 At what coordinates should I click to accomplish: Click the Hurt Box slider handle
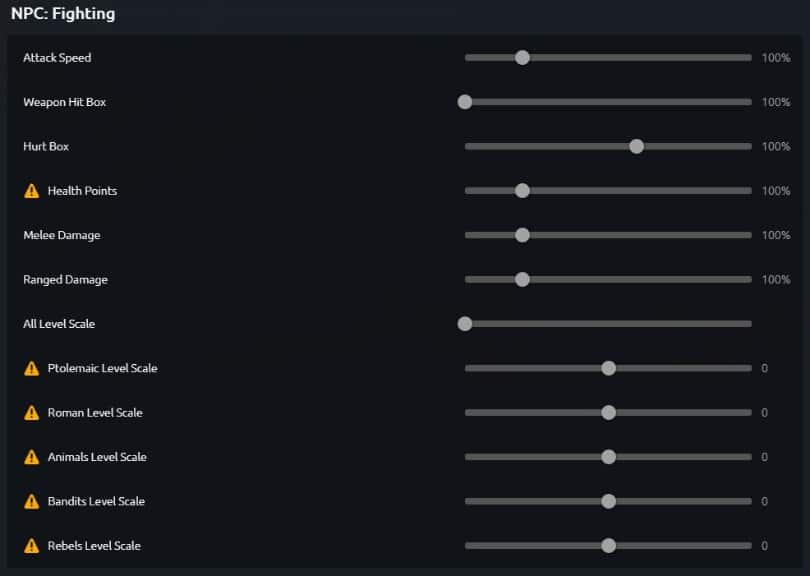point(637,146)
